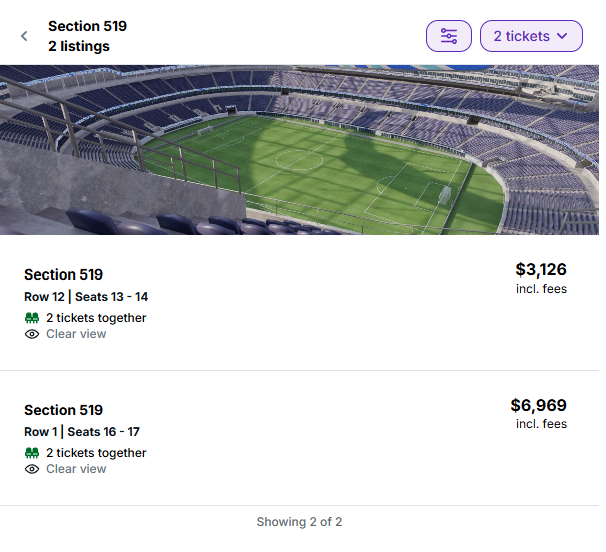Select the $6,969 listing price
This screenshot has width=606, height=552.
(x=538, y=405)
